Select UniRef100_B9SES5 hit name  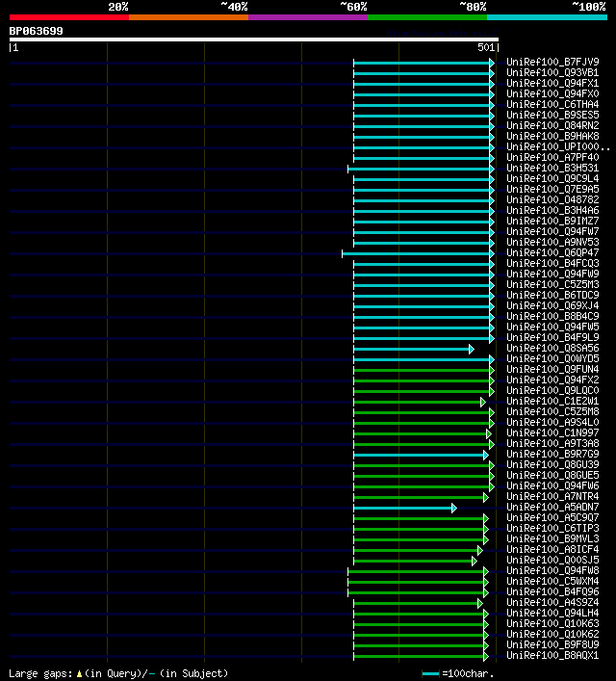pyautogui.click(x=552, y=115)
